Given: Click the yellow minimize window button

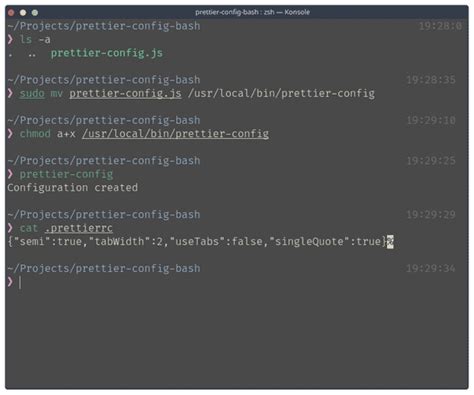Looking at the screenshot, I should point(23,13).
